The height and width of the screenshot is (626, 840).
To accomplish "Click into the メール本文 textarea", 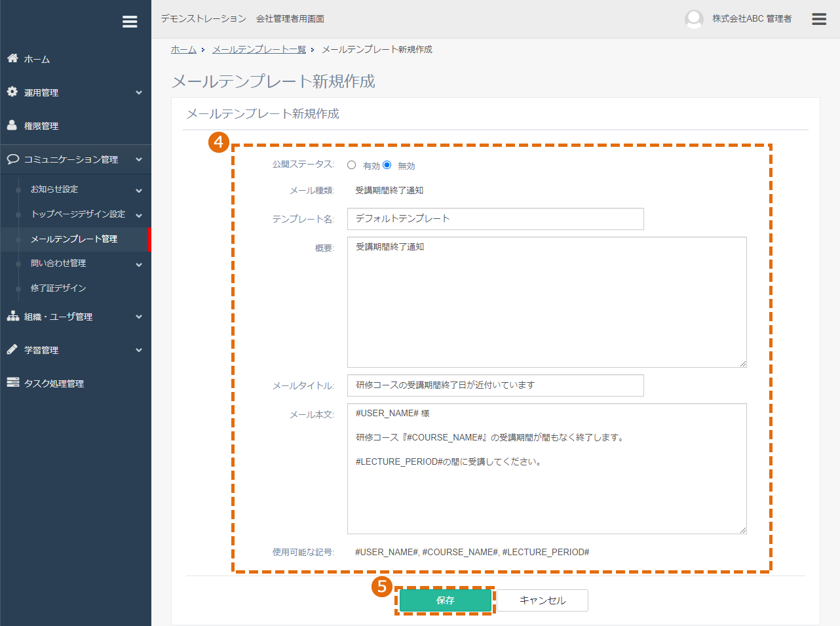I will click(547, 469).
